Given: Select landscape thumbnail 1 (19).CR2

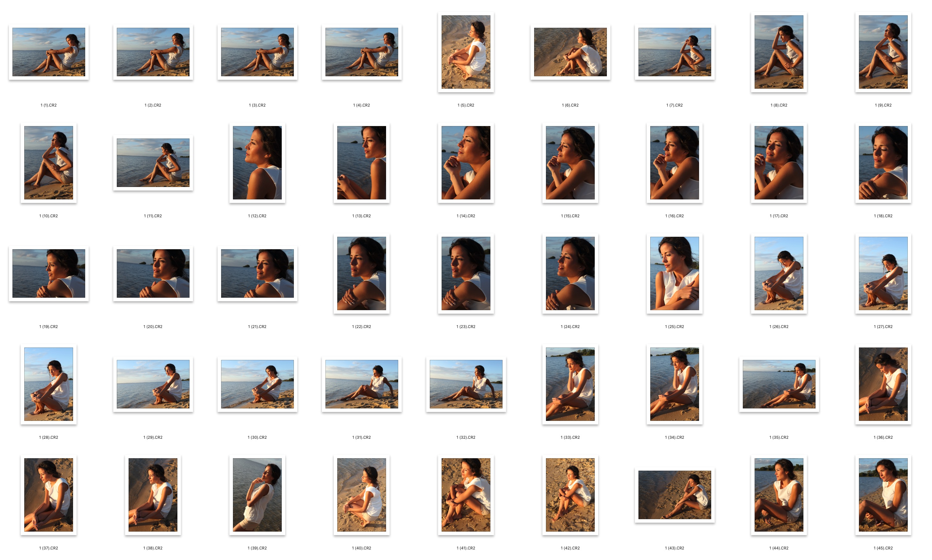Looking at the screenshot, I should pos(49,273).
